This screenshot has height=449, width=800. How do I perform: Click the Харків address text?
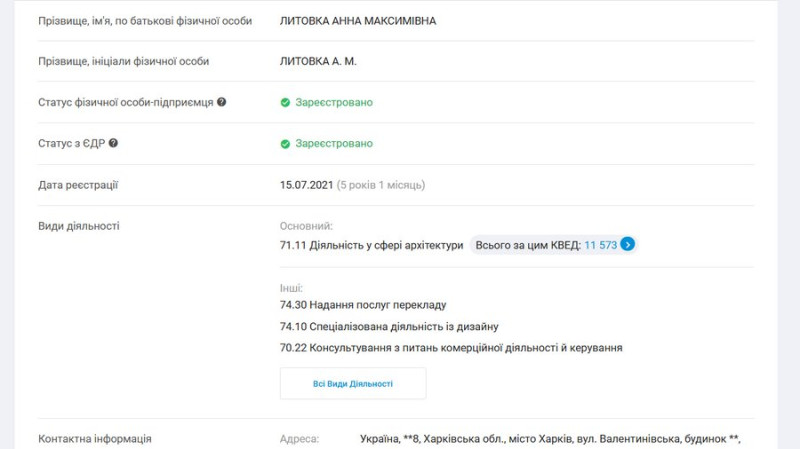tap(550, 439)
